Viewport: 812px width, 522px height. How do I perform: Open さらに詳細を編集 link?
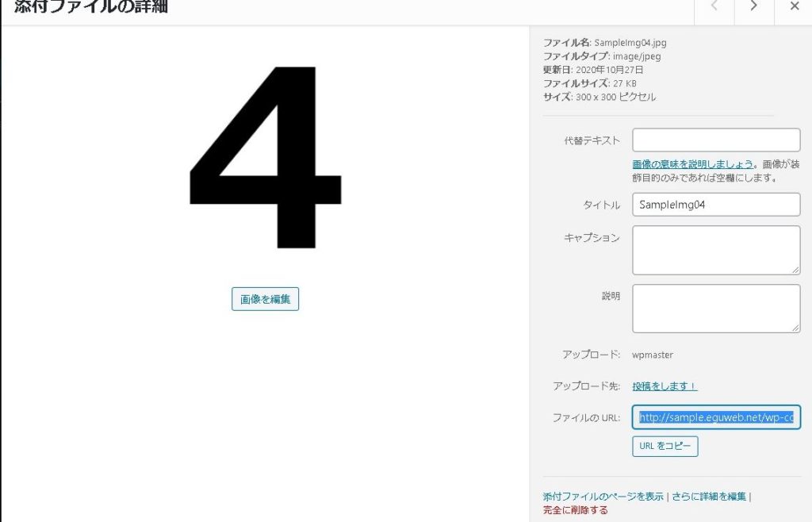click(x=709, y=496)
